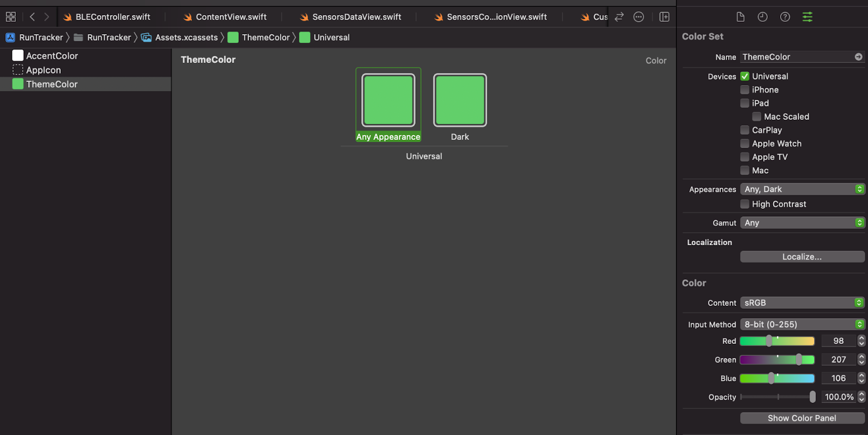Add an editor pane on the right
Image resolution: width=868 pixels, height=435 pixels.
665,17
